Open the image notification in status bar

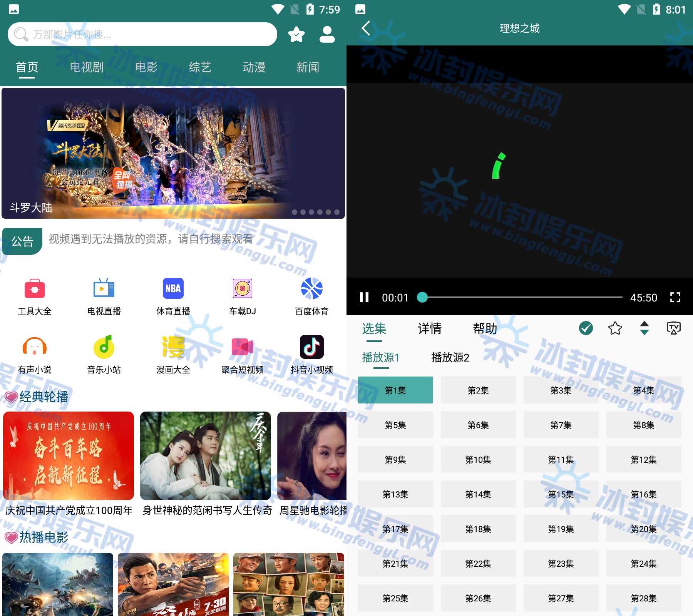14,9
